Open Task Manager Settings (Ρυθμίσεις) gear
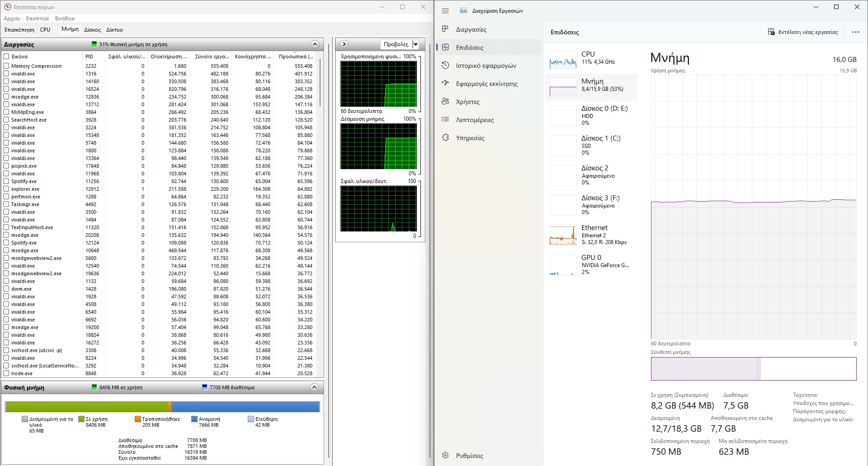The height and width of the screenshot is (466, 868). click(445, 455)
